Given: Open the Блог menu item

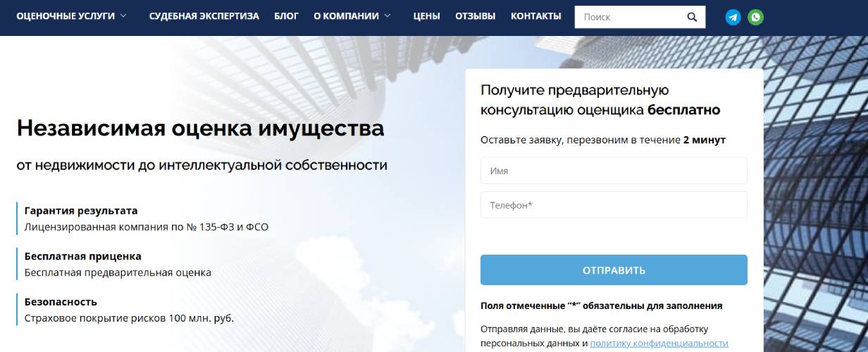Looking at the screenshot, I should point(286,16).
